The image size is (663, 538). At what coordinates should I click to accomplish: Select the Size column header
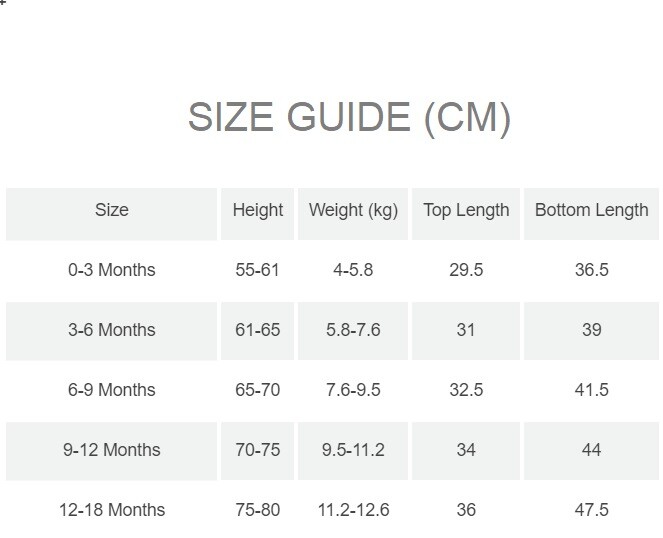[x=112, y=210]
